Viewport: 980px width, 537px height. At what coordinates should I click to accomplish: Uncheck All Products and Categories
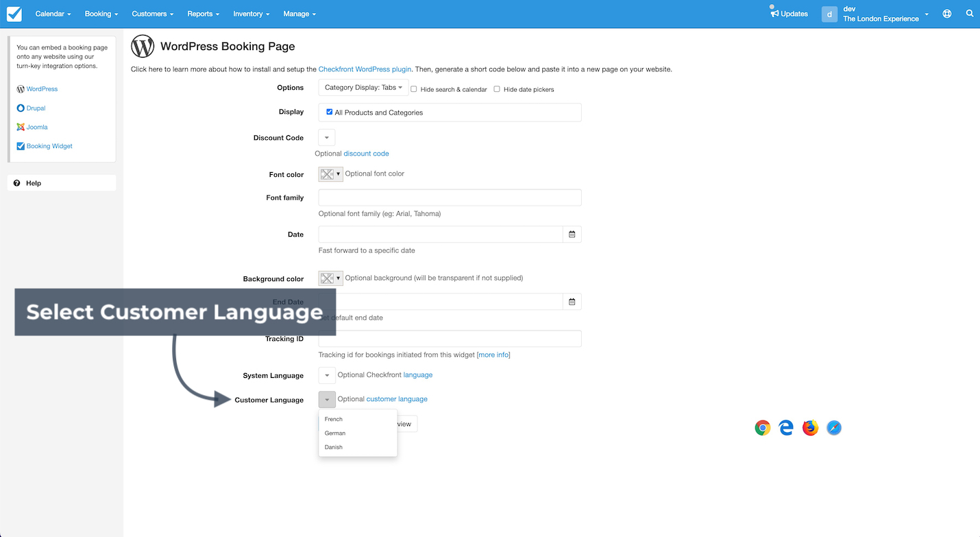tap(330, 112)
